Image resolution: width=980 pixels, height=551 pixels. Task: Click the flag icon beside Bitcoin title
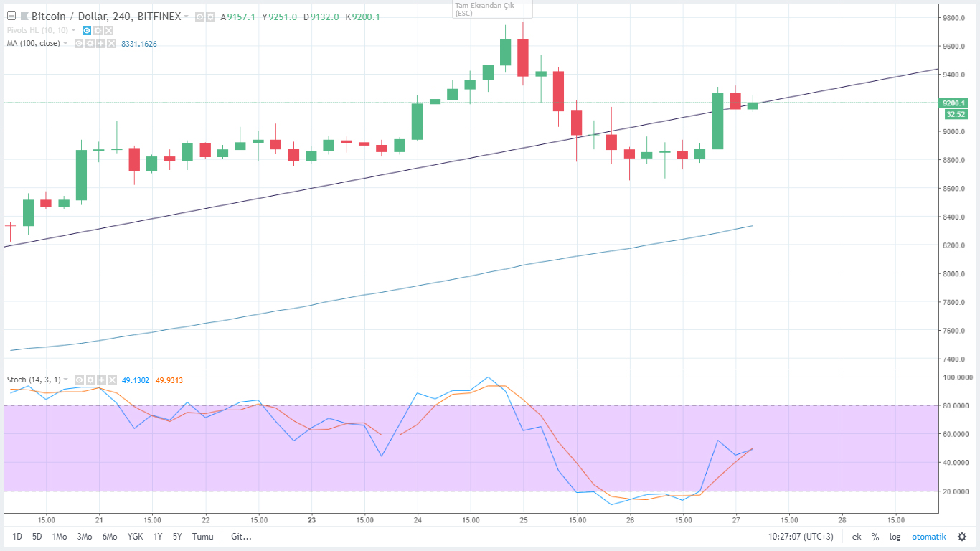tap(24, 16)
